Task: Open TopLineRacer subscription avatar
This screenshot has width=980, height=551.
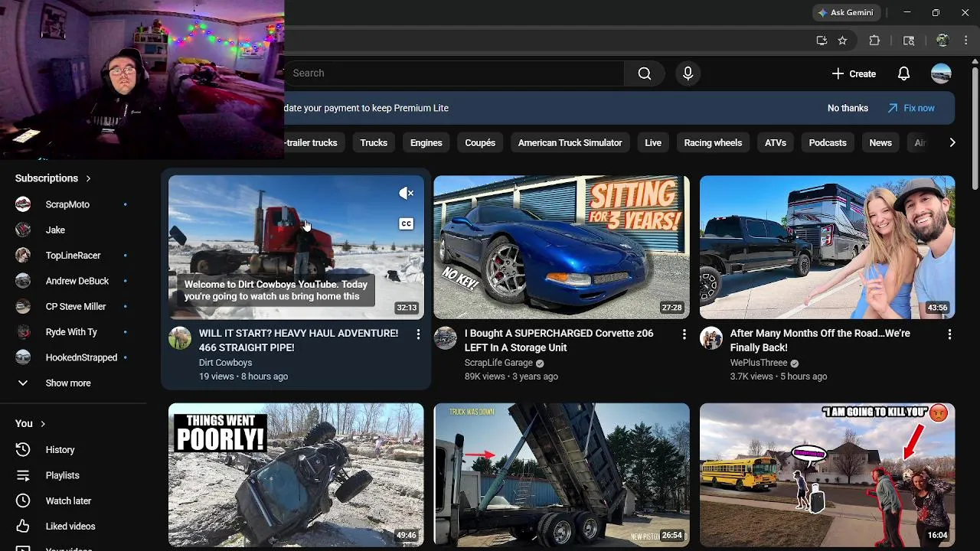Action: pos(23,256)
